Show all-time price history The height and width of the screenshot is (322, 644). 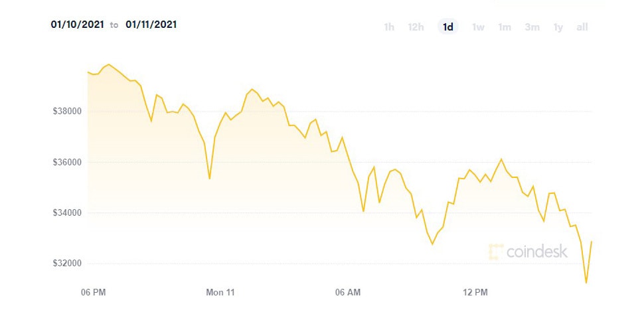coord(582,27)
